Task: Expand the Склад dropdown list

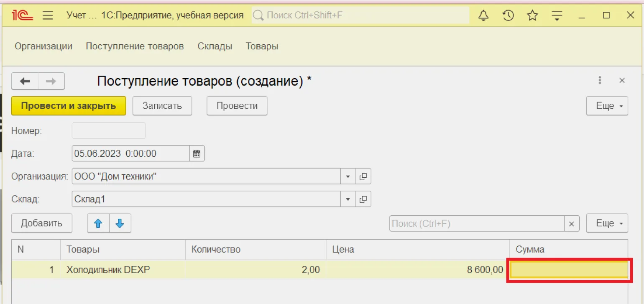Action: click(348, 199)
